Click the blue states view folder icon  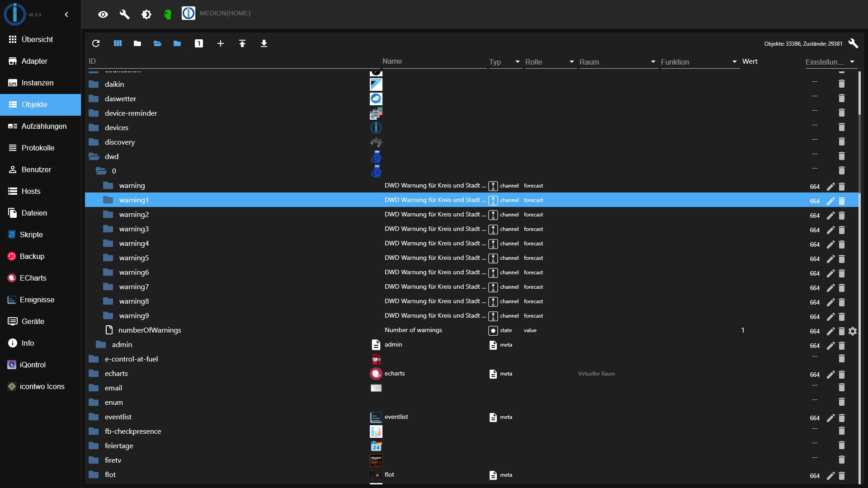point(177,43)
